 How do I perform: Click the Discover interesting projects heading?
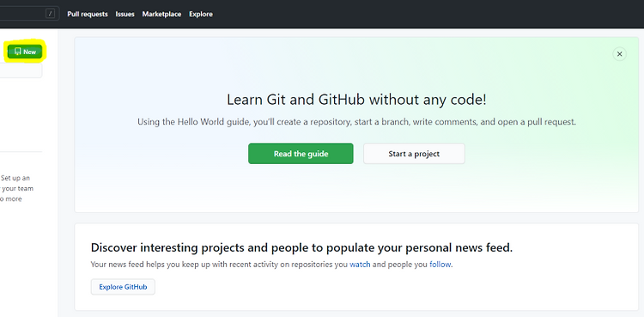tap(302, 247)
